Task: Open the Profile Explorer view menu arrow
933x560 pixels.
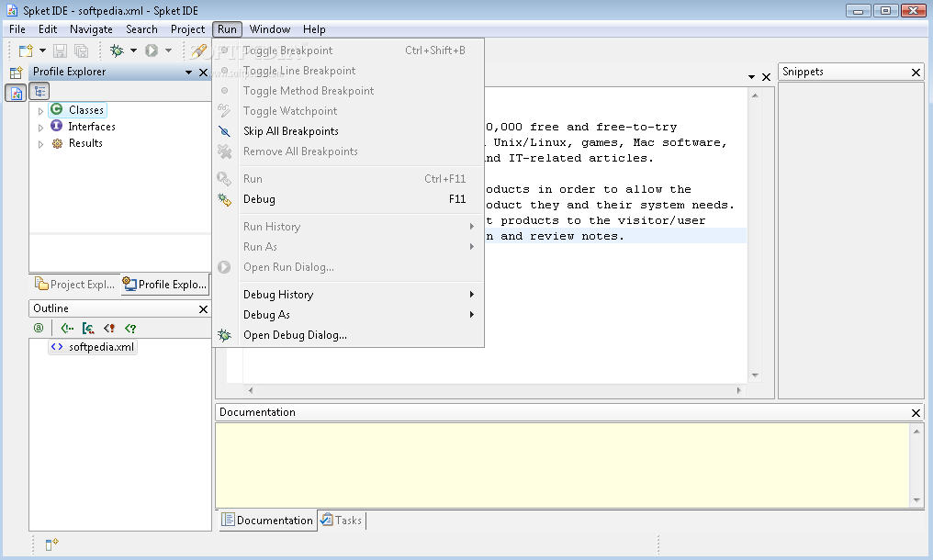Action: pyautogui.click(x=188, y=73)
